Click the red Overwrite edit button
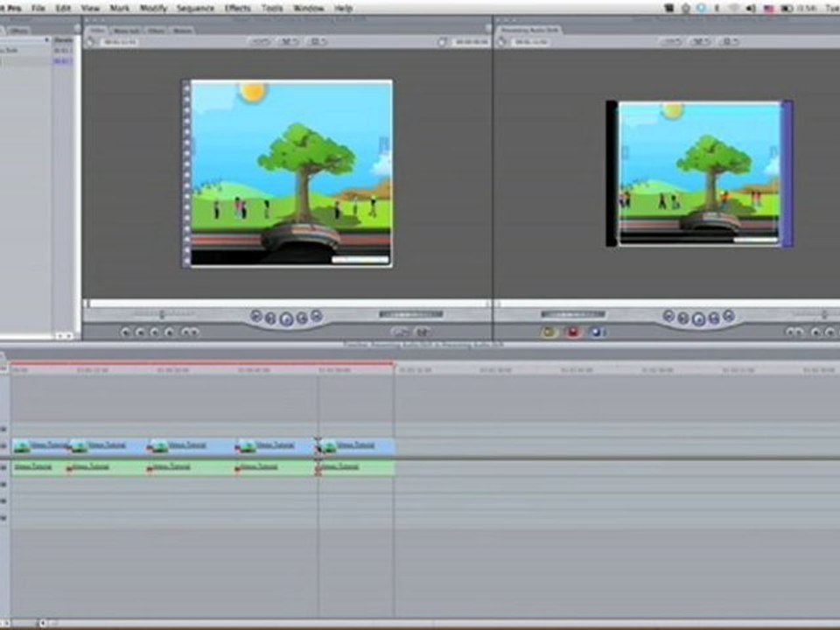This screenshot has width=840, height=630. tap(574, 332)
